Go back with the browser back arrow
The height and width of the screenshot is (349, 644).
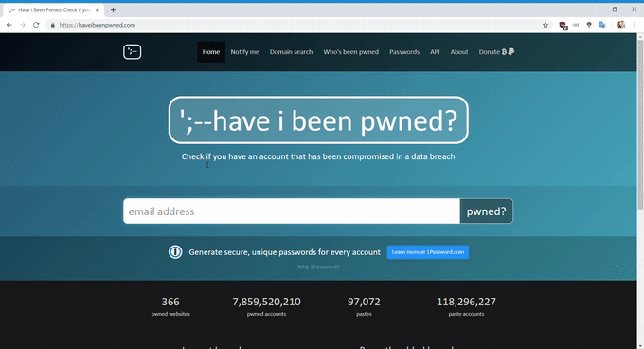(9, 25)
